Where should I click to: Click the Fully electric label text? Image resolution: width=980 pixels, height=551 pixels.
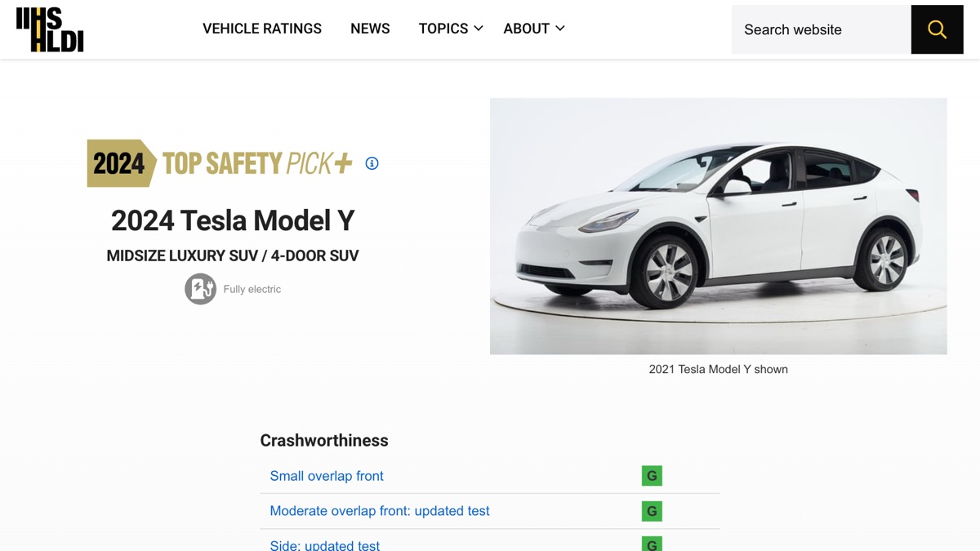[x=252, y=289]
